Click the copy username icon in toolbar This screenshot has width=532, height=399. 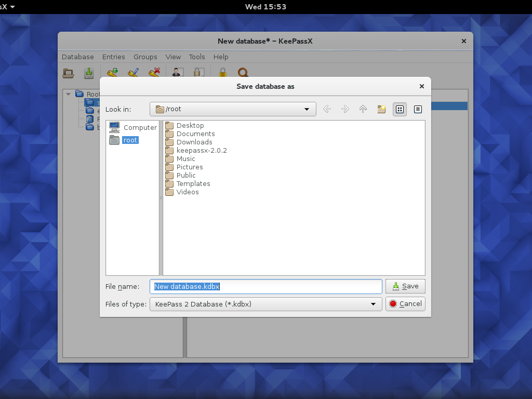click(x=178, y=72)
